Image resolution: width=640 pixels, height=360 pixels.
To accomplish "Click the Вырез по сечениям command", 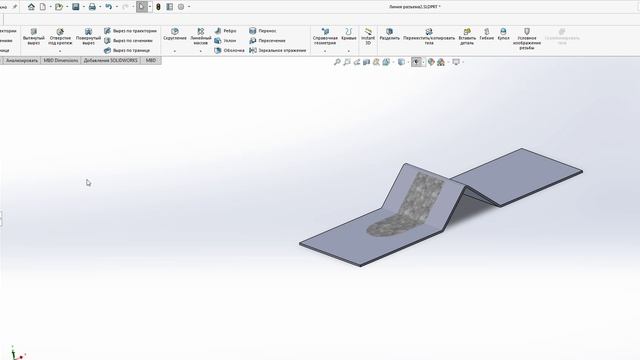I will coord(128,41).
